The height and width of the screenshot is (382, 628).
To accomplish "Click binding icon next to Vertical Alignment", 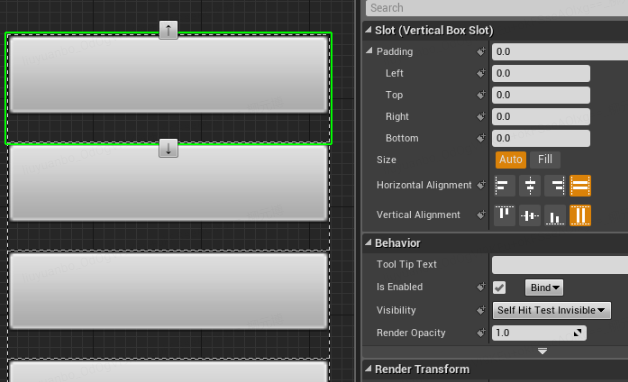I will [481, 215].
